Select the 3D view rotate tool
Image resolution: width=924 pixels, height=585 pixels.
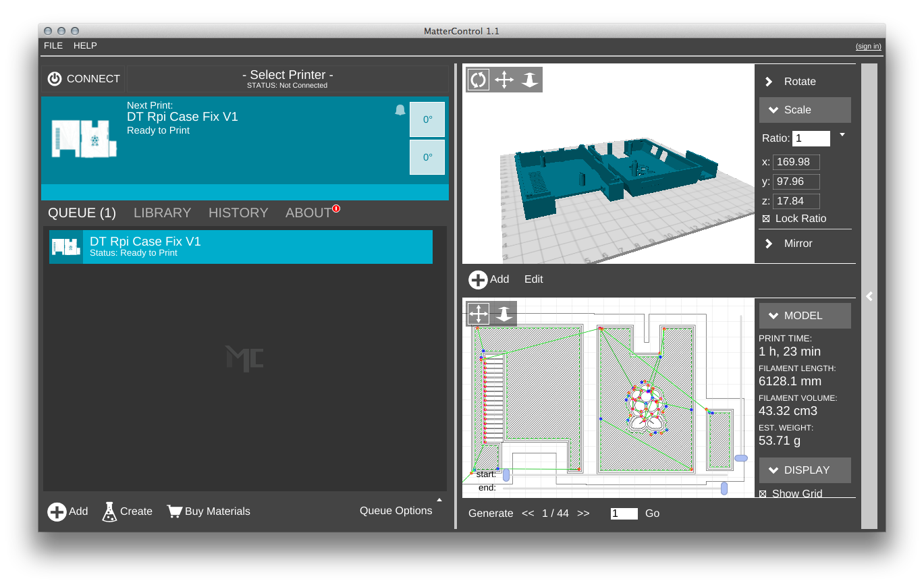click(x=479, y=80)
